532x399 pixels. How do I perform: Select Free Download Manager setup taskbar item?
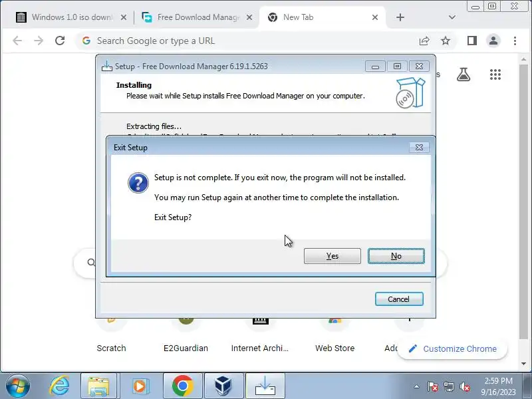tap(265, 386)
